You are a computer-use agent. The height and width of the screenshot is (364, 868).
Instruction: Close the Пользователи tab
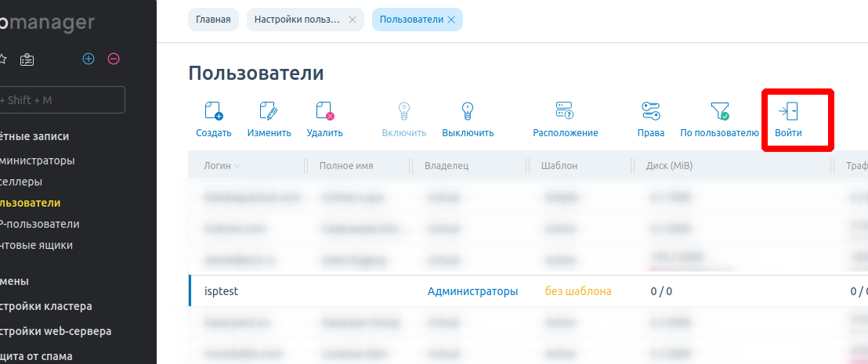[451, 20]
